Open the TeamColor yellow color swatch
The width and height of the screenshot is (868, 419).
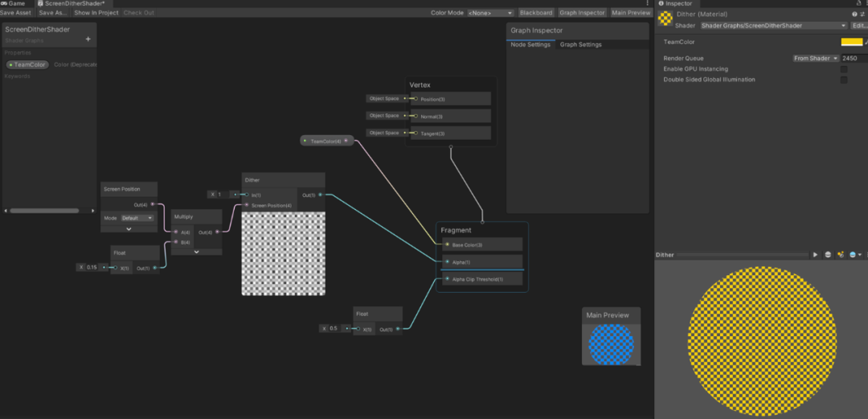pos(851,42)
